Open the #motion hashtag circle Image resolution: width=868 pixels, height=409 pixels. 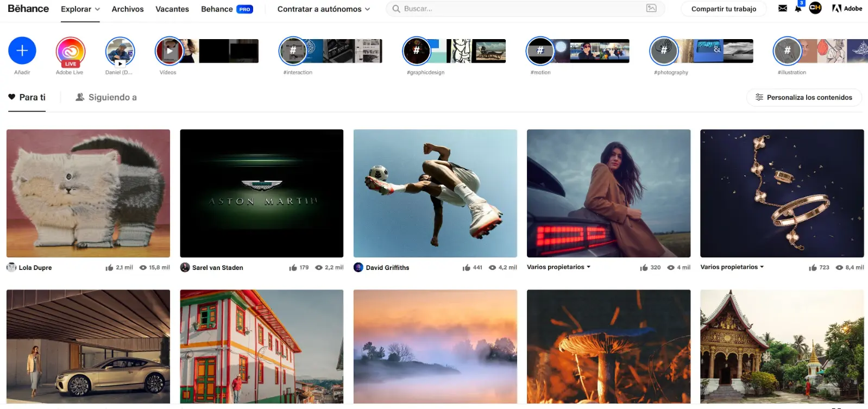point(540,51)
